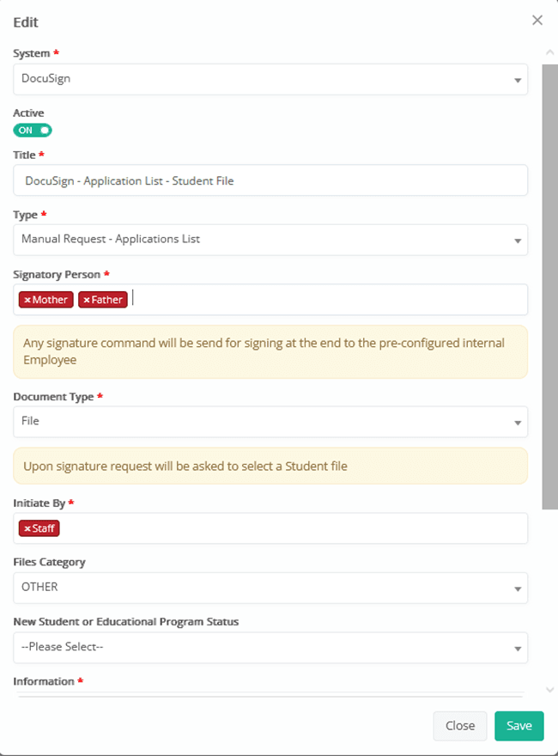This screenshot has width=558, height=756.
Task: Remove the Mother signatory tag
Action: coord(27,300)
